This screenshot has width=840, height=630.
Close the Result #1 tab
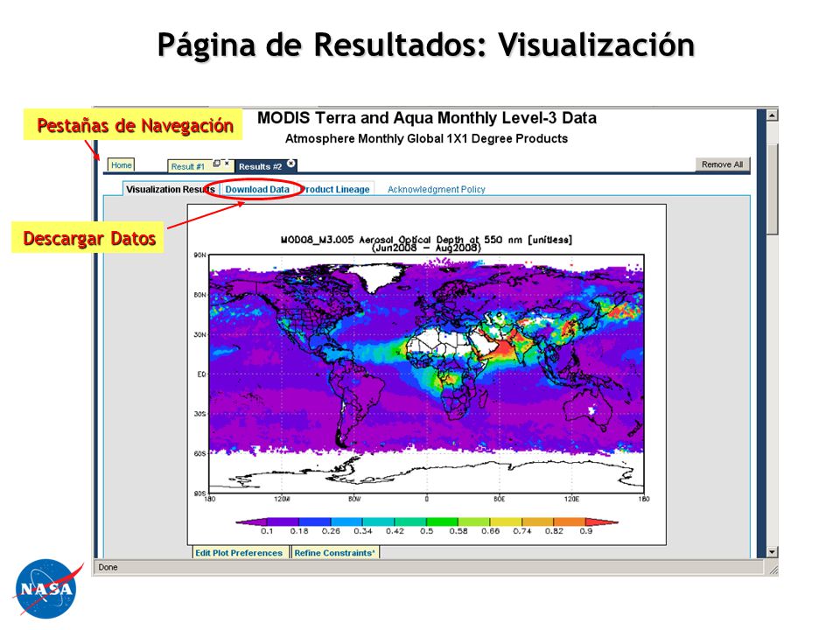pos(227,163)
